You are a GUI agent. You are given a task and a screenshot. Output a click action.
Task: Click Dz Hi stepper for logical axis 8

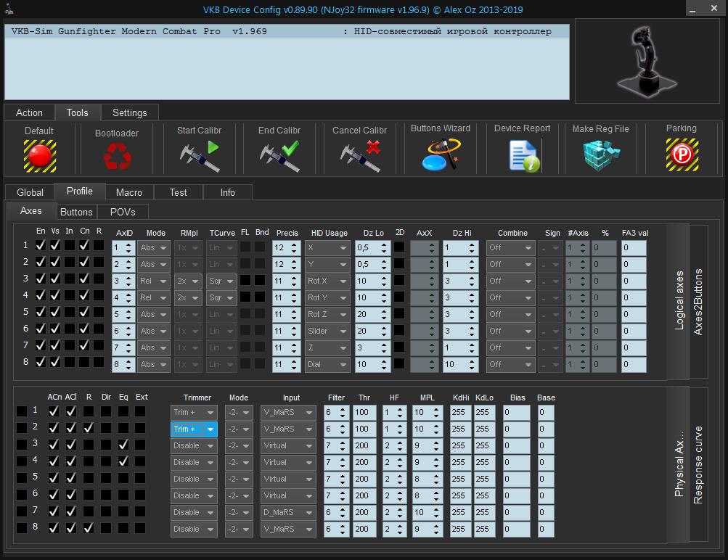coord(472,365)
